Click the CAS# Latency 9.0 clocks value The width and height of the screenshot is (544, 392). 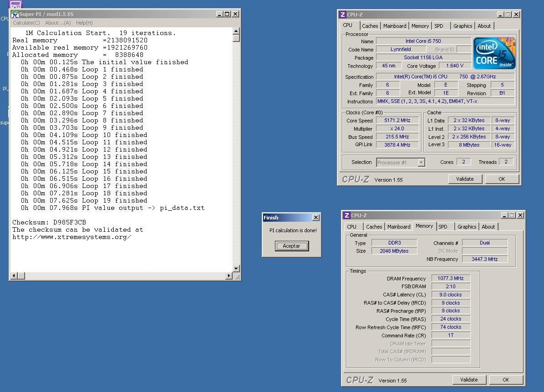[x=451, y=295]
